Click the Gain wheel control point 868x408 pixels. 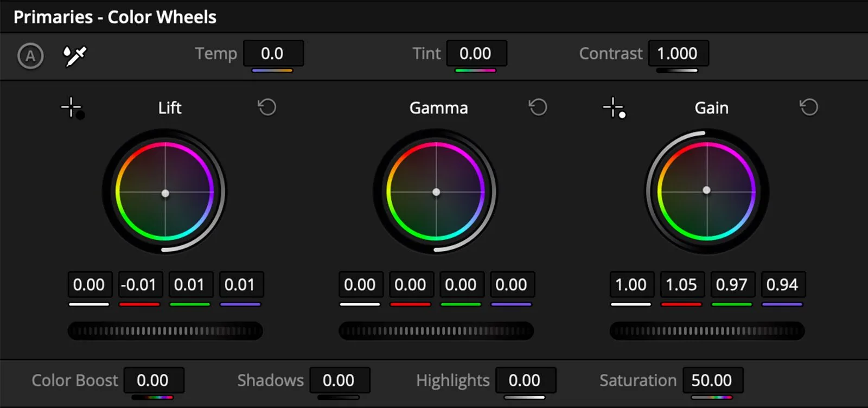coord(706,190)
